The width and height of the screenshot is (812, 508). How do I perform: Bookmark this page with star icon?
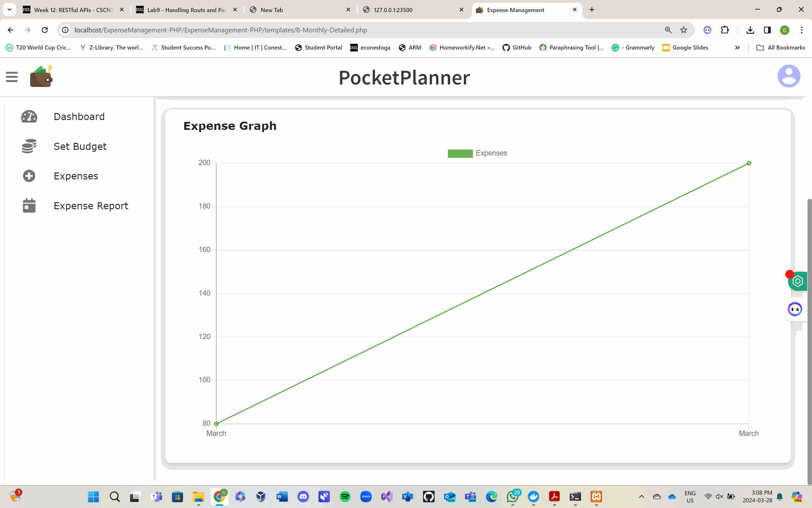[x=684, y=30]
